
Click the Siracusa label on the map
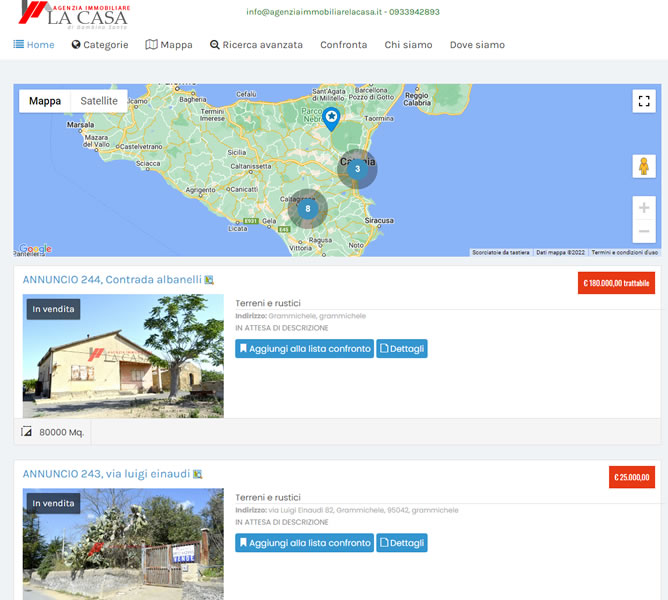pos(379,220)
